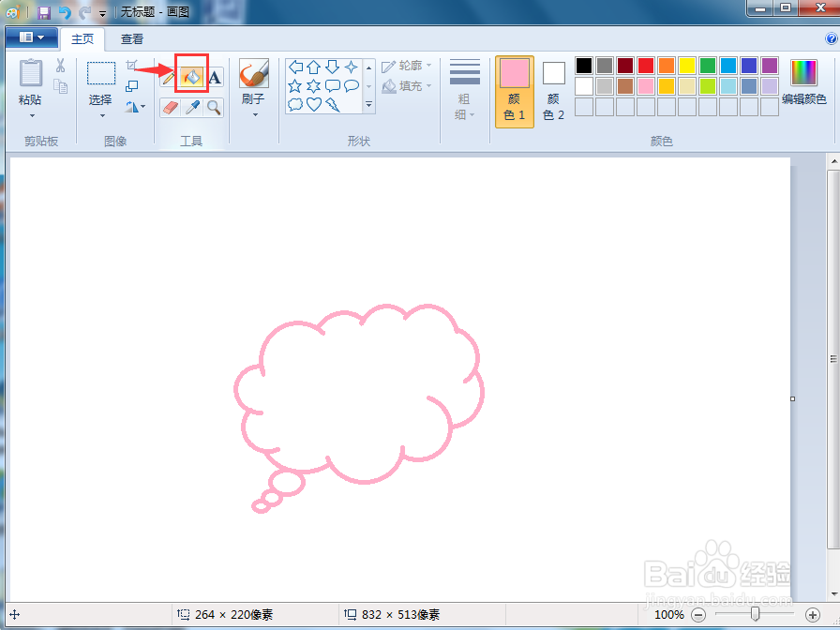The height and width of the screenshot is (630, 840).
Task: Expand the full shapes gallery
Action: (368, 105)
